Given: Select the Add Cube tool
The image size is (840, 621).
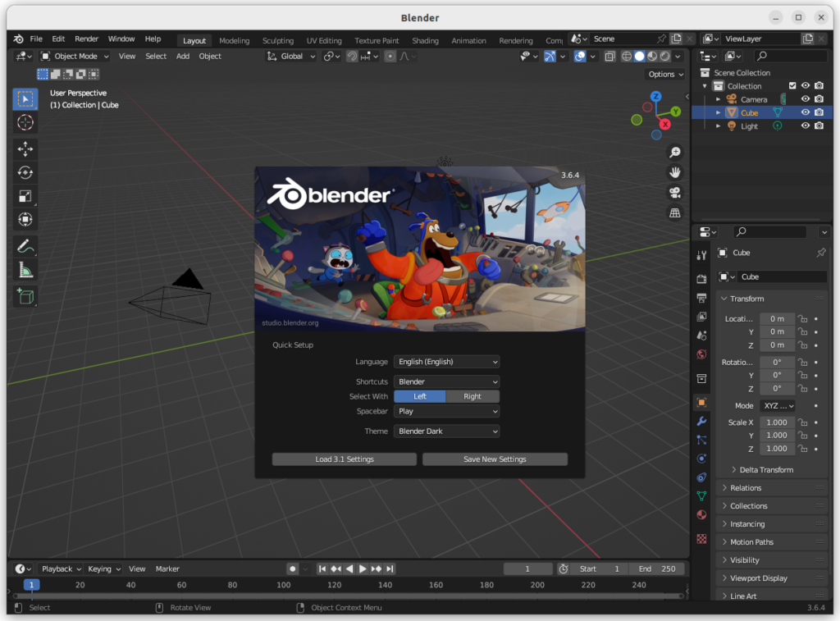Looking at the screenshot, I should click(25, 296).
